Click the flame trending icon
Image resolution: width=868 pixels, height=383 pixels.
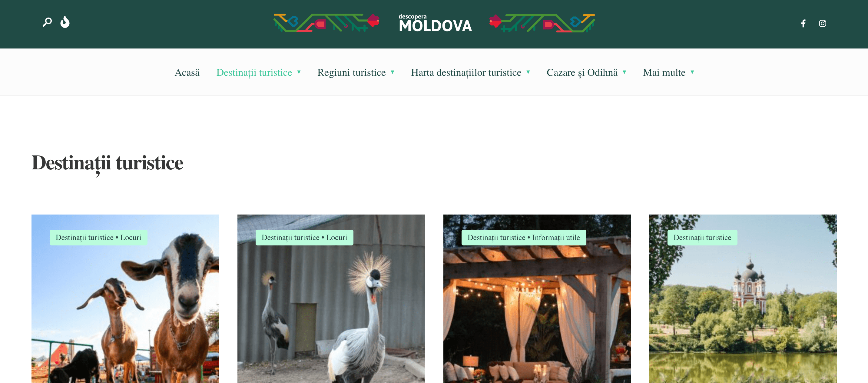[x=65, y=22]
